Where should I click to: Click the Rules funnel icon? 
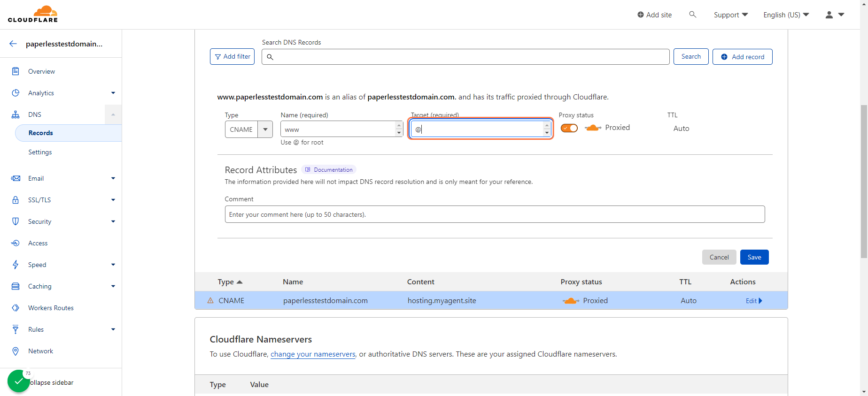pos(15,329)
